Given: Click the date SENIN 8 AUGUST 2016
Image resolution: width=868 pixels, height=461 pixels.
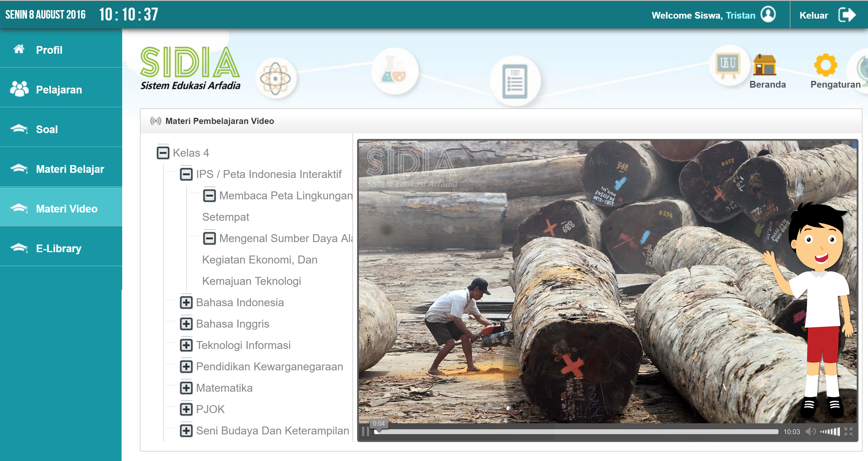Looking at the screenshot, I should pyautogui.click(x=46, y=14).
